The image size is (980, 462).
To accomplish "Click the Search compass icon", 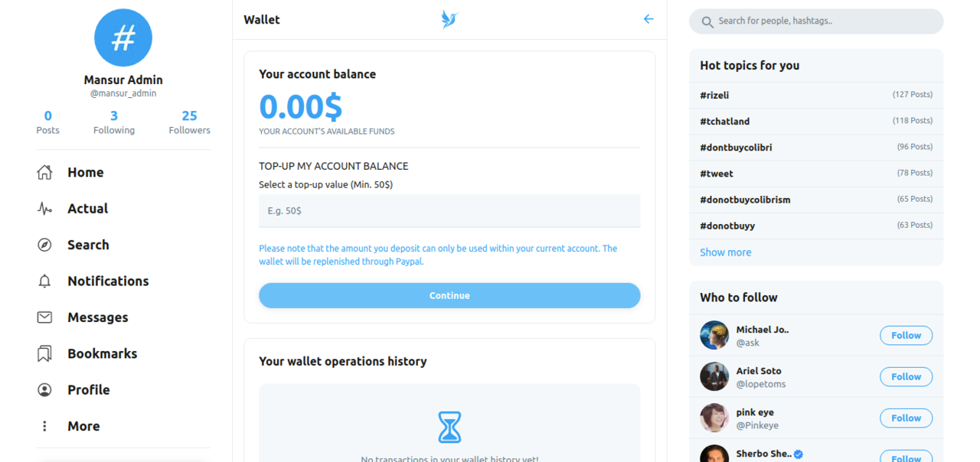I will coord(44,245).
